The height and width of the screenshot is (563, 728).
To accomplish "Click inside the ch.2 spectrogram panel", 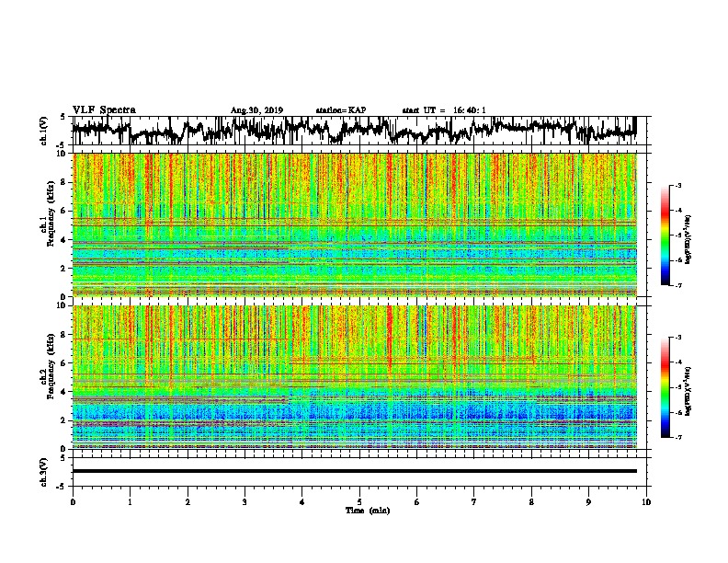I will pos(355,377).
